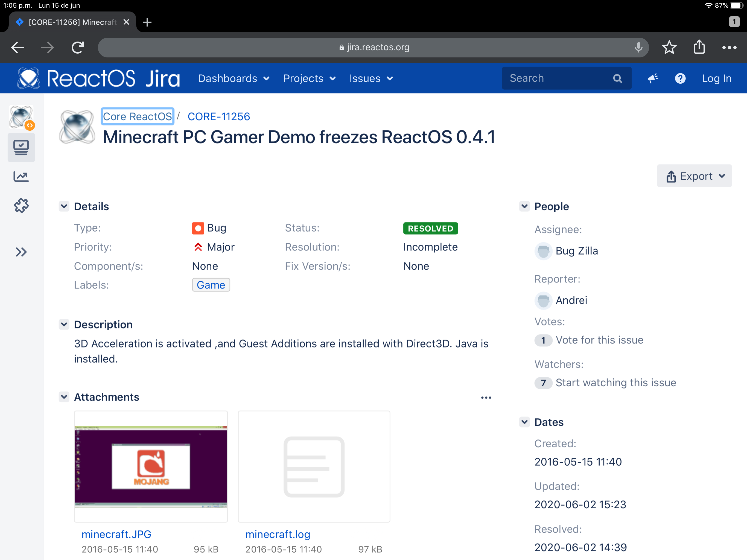Open the Projects menu

[x=309, y=78]
